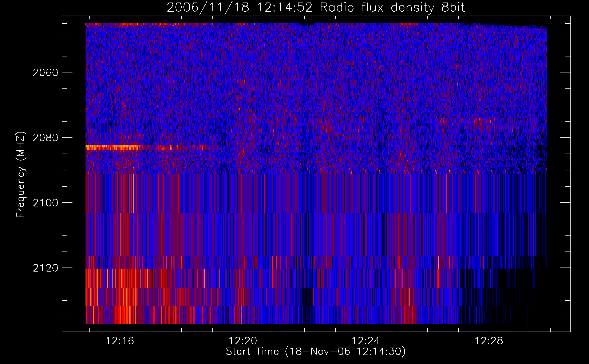
Task: Select the 2060 frequency axis label
Action: click(46, 72)
